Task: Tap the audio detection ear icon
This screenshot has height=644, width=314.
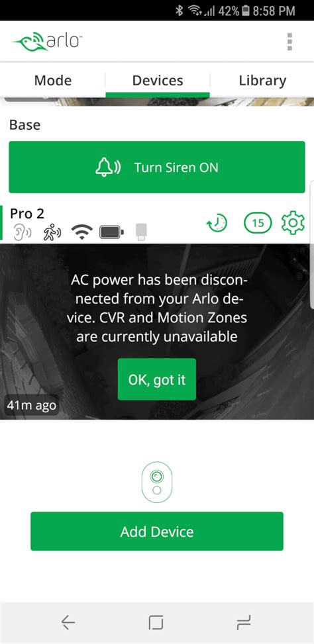Action: 22,232
